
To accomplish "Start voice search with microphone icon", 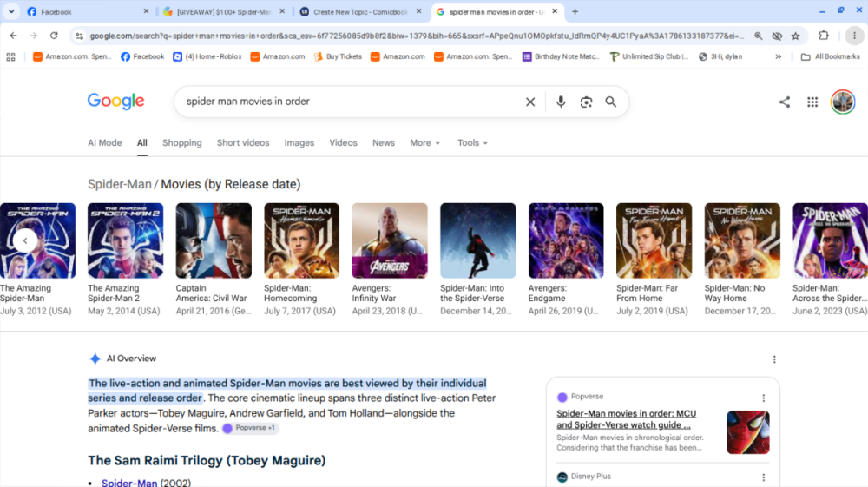I will [560, 102].
